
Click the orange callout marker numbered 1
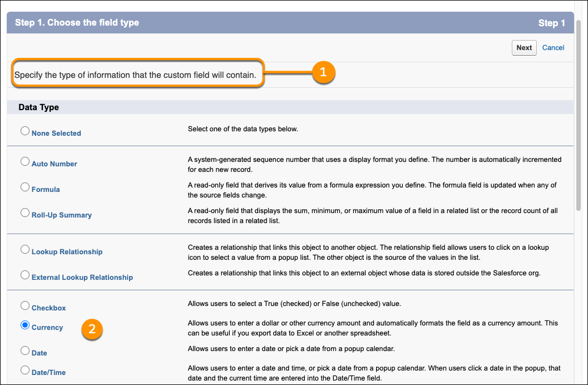323,72
